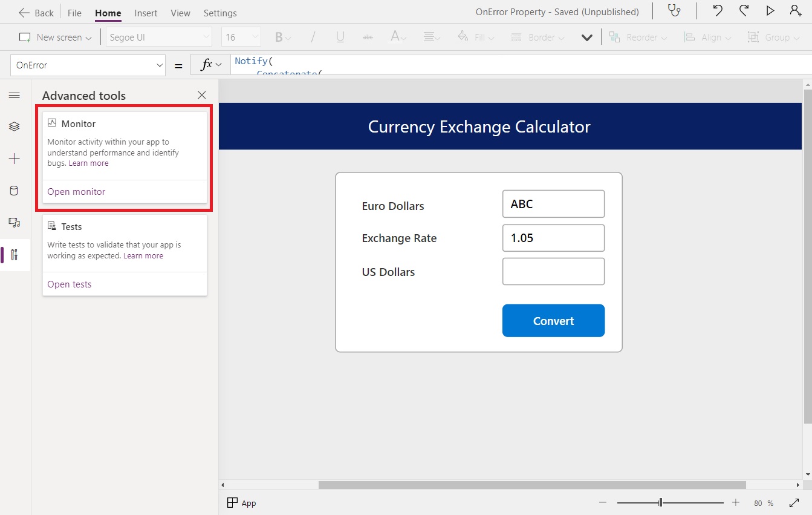812x515 pixels.
Task: Preview the app with Play
Action: (x=769, y=10)
